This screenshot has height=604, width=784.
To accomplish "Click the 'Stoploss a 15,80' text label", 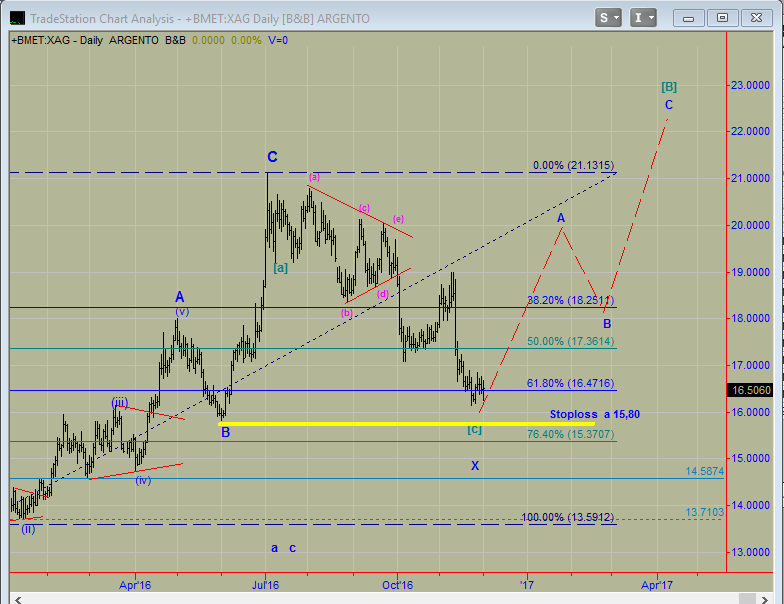I will [x=594, y=414].
